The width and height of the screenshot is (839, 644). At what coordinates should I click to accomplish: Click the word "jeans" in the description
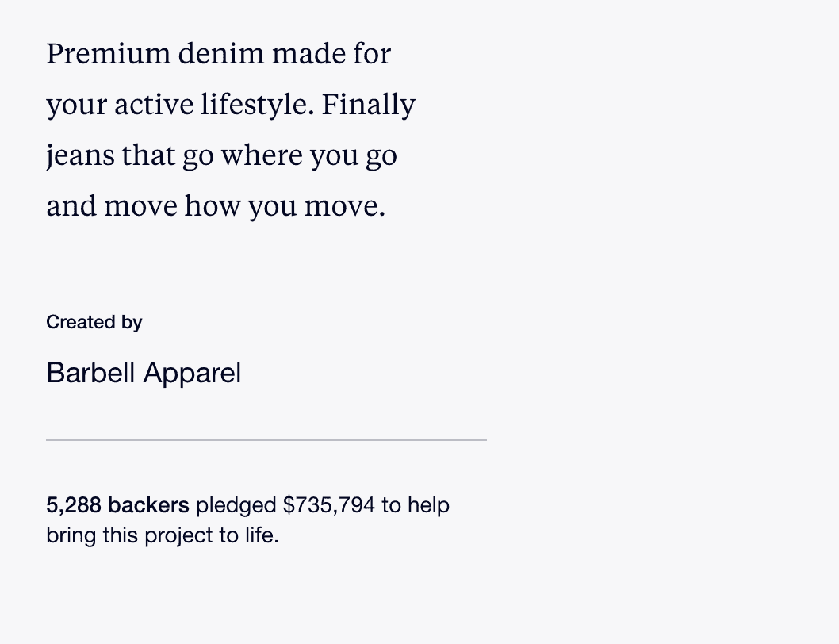coord(80,155)
